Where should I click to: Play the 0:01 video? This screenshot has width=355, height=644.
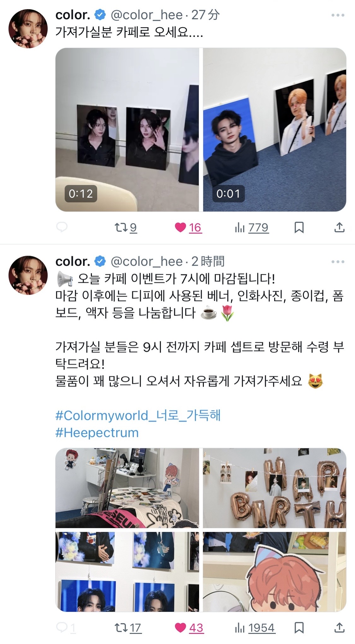275,130
